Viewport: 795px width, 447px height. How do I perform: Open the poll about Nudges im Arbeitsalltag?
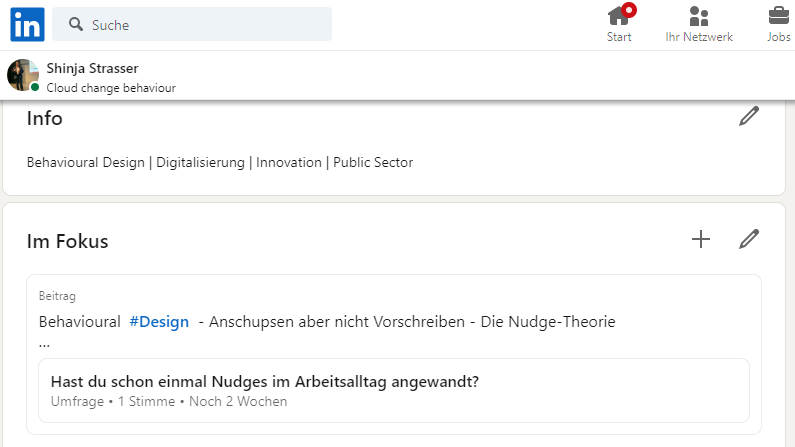point(264,381)
